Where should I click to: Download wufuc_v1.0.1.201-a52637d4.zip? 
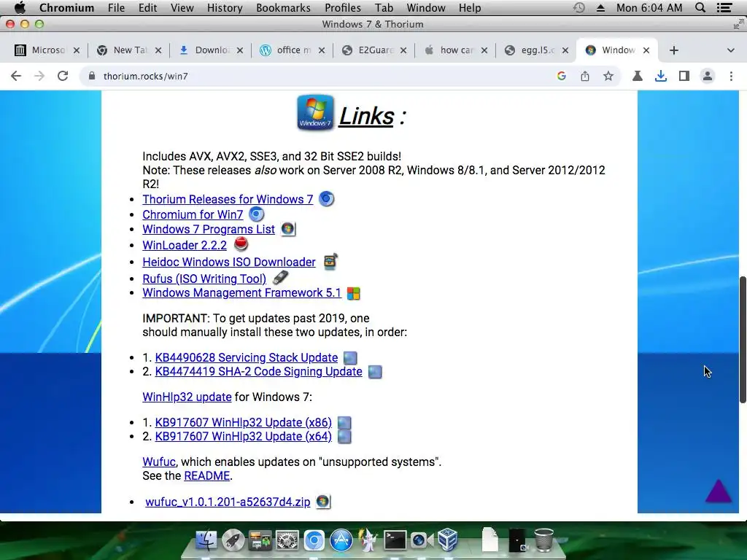(x=228, y=502)
